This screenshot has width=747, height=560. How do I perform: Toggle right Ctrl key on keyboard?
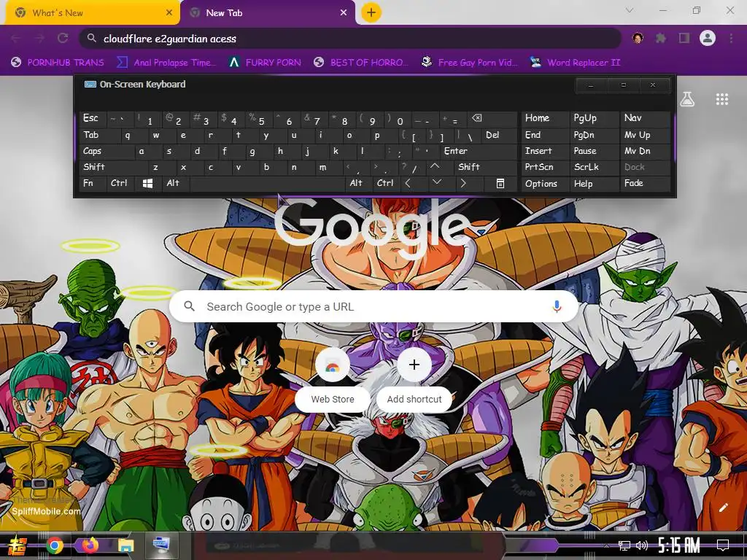tap(387, 183)
